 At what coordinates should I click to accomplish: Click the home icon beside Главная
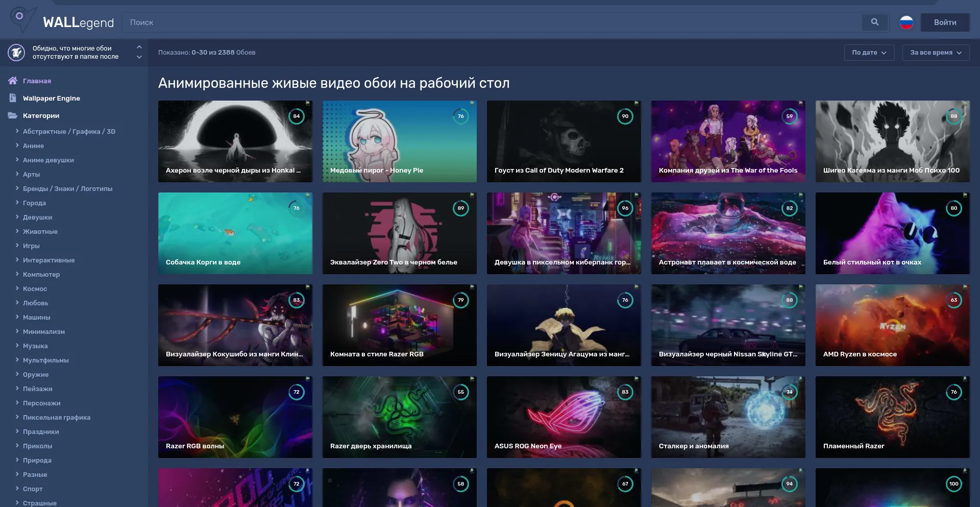(x=13, y=81)
